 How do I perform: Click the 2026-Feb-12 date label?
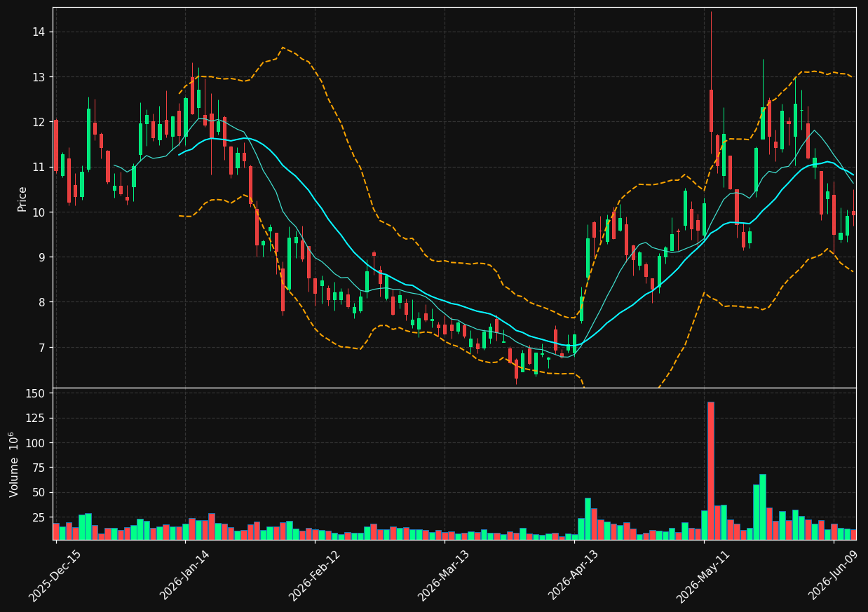click(x=315, y=576)
